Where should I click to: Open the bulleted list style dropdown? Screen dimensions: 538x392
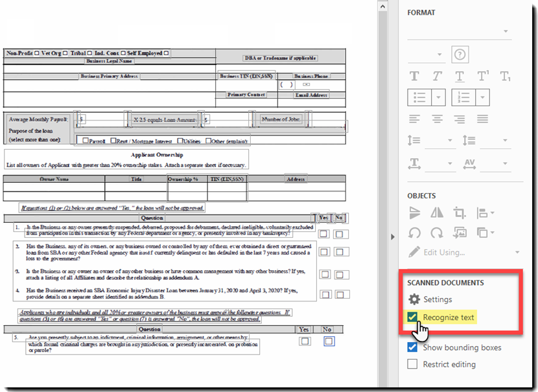[x=438, y=97]
